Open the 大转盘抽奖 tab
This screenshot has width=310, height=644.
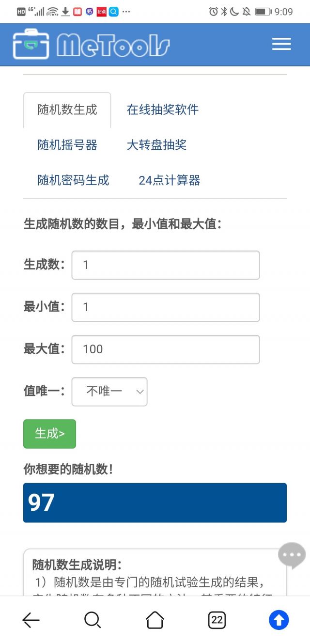157,145
